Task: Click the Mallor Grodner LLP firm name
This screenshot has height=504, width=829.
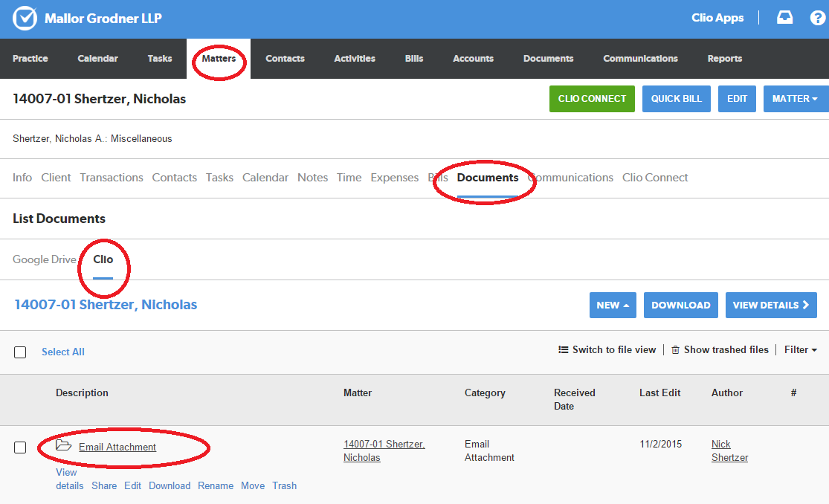Action: click(x=103, y=19)
